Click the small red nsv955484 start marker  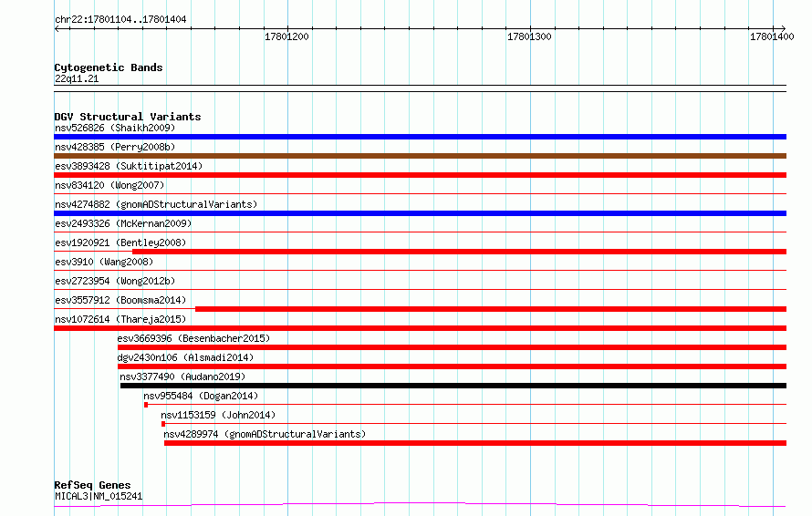146,405
